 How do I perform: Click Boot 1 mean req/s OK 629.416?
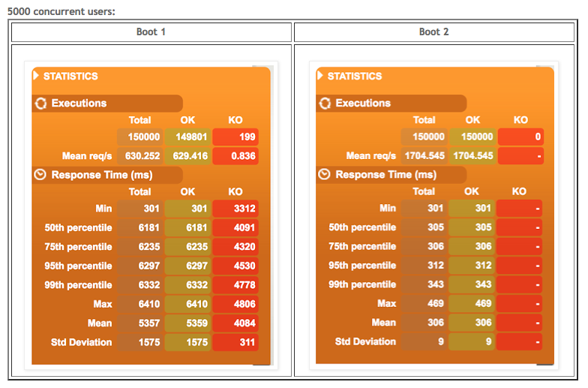(187, 156)
